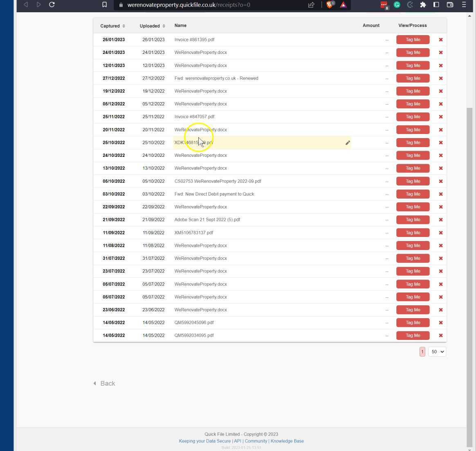Screen dimensions: 476x451
Task: Delete the 13/10/2022 WeRenovateProperty.docx row
Action: coord(441,168)
